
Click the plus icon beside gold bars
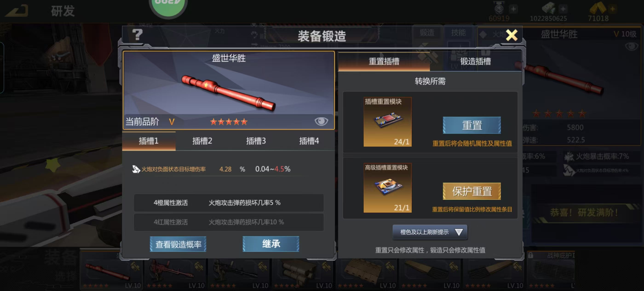[612, 9]
